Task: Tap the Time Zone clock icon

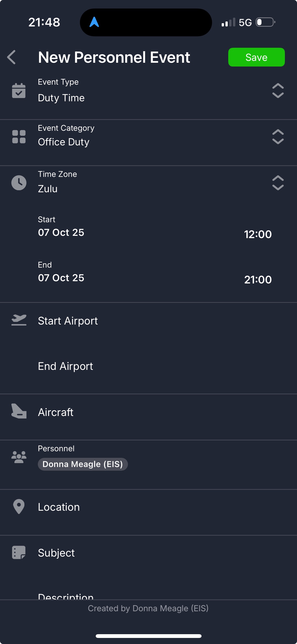Action: tap(19, 183)
